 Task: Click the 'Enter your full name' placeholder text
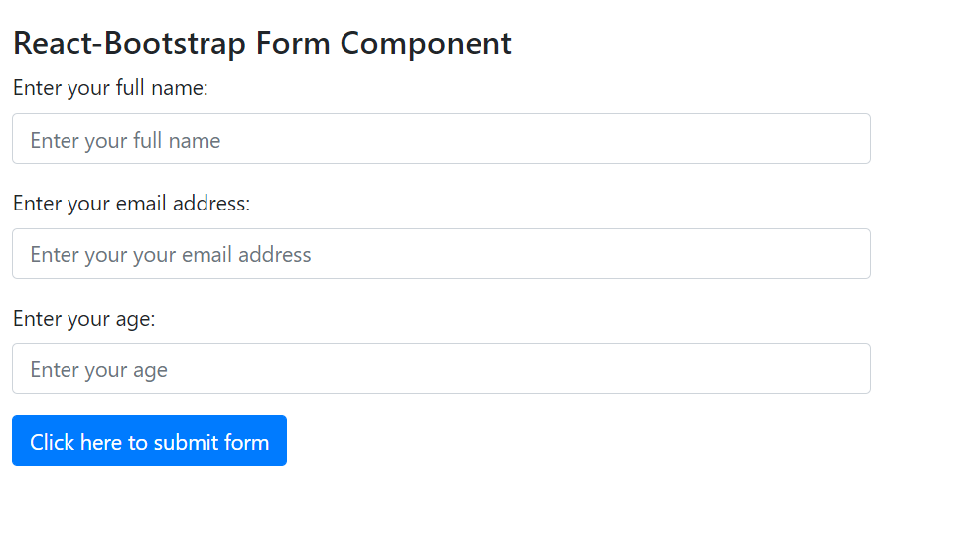tap(125, 141)
